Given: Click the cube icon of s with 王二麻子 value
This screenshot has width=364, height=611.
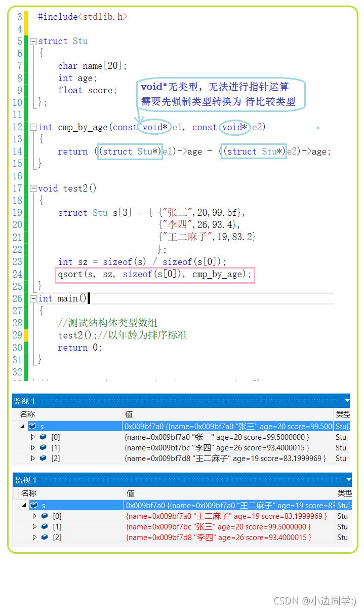Looking at the screenshot, I should 34,506.
